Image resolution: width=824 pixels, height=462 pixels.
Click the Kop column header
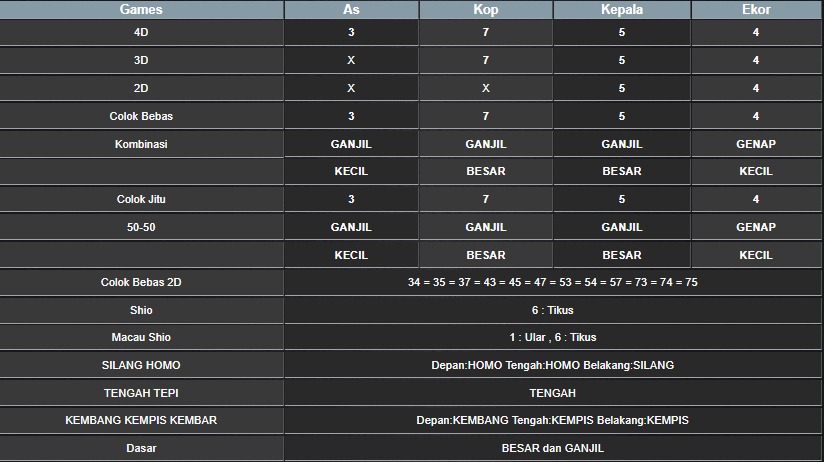[486, 9]
